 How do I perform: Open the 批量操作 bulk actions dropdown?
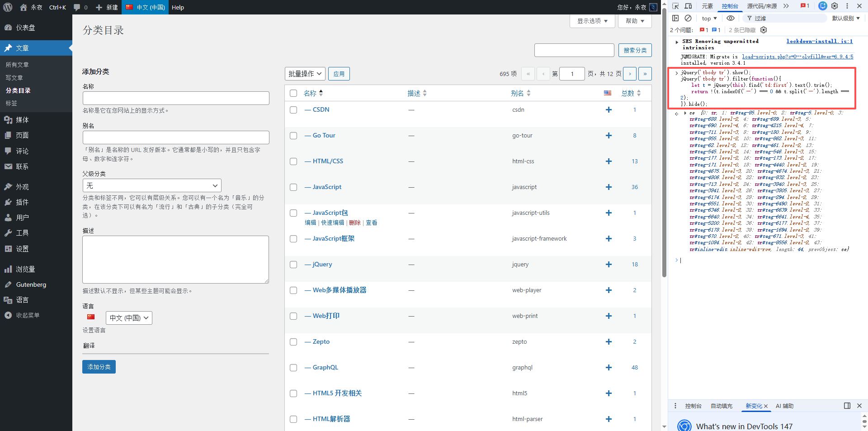point(305,74)
